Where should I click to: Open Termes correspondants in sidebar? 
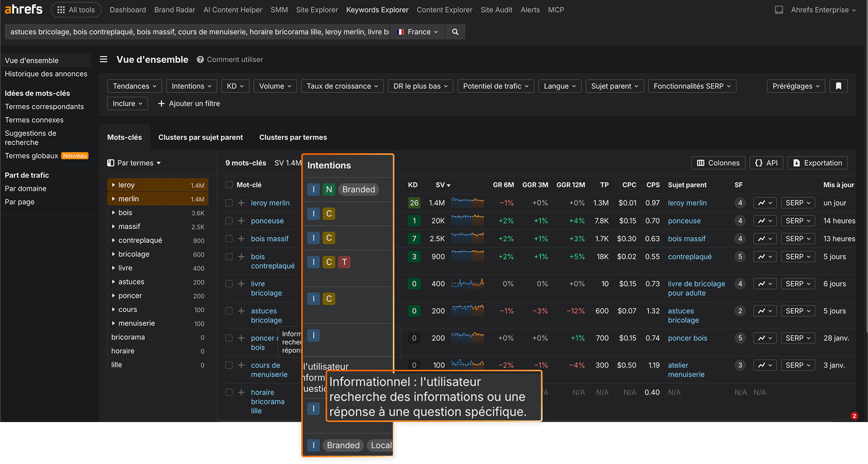point(44,107)
